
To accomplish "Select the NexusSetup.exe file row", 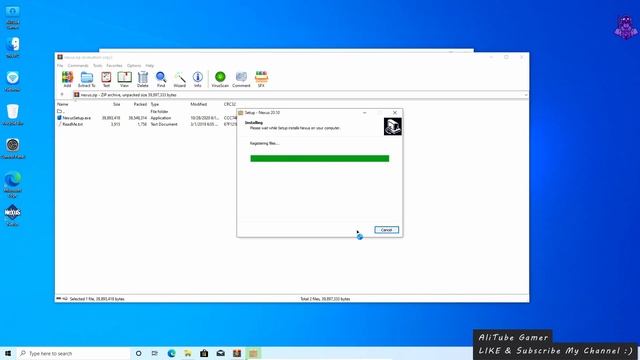I will tap(146, 118).
